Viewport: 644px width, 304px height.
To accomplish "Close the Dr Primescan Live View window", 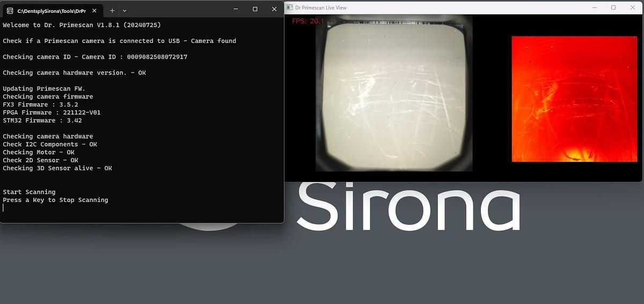I will coord(632,8).
